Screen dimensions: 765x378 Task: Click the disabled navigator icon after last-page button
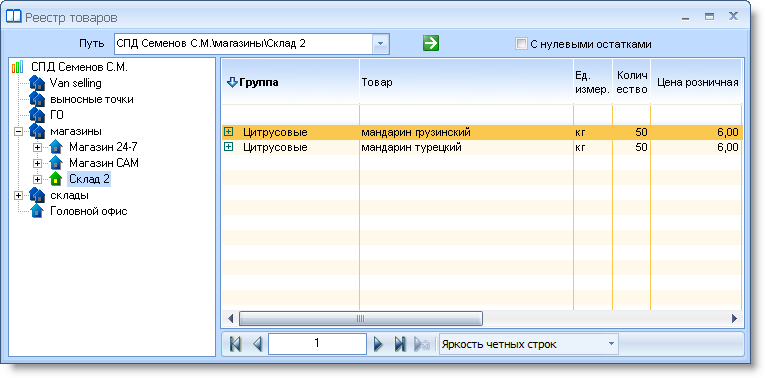click(422, 344)
